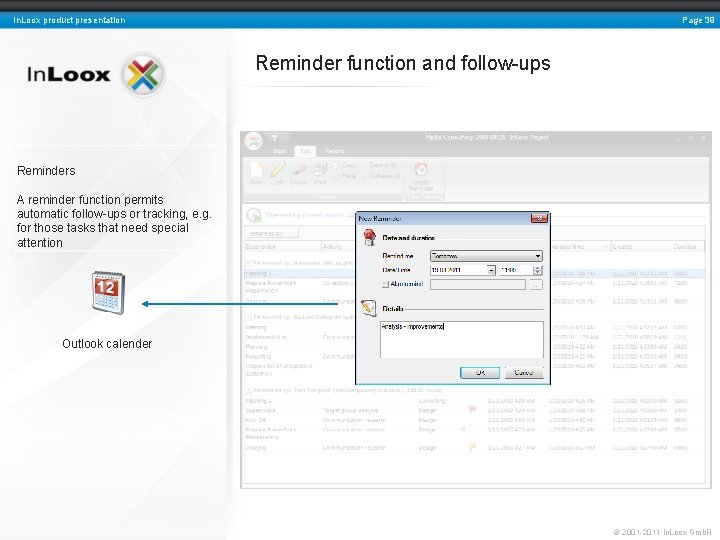This screenshot has height=540, width=720.
Task: Click the InLoox logo on slide
Action: pos(96,74)
